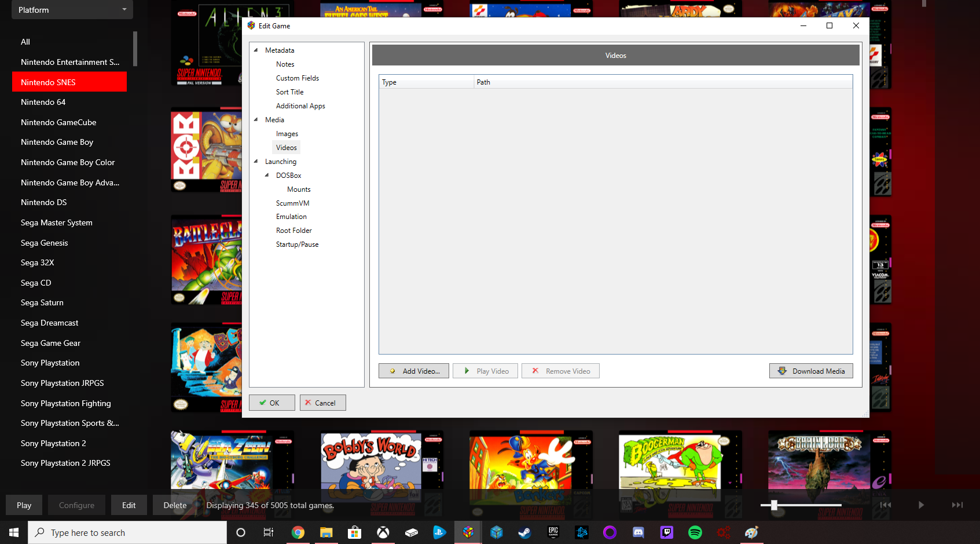
Task: Collapse the Metadata tree node
Action: pyautogui.click(x=256, y=50)
